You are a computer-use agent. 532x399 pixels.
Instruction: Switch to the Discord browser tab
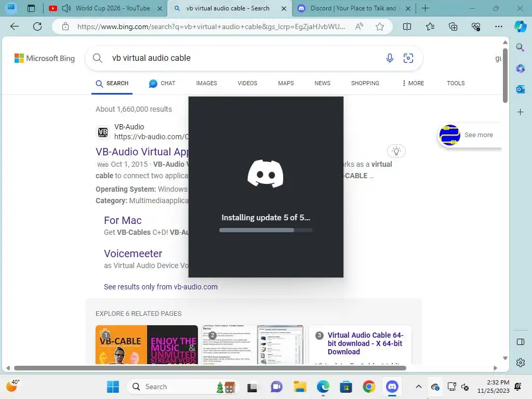[x=353, y=8]
